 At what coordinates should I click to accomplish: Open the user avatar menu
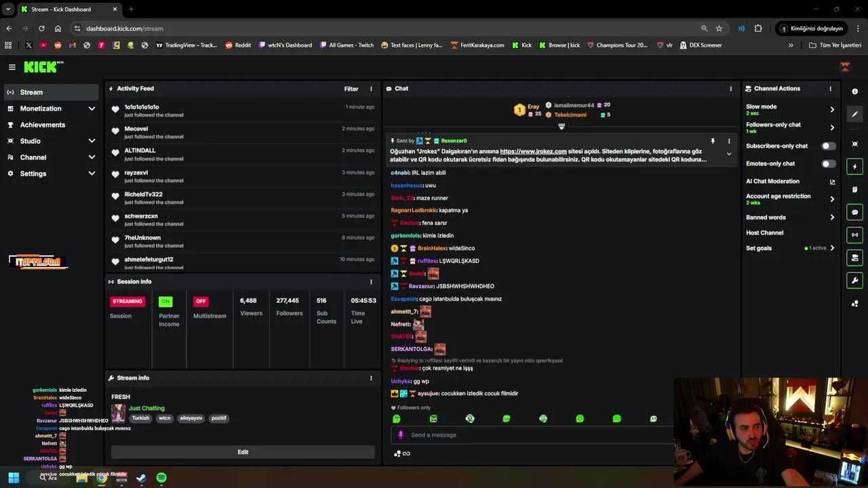pyautogui.click(x=845, y=66)
